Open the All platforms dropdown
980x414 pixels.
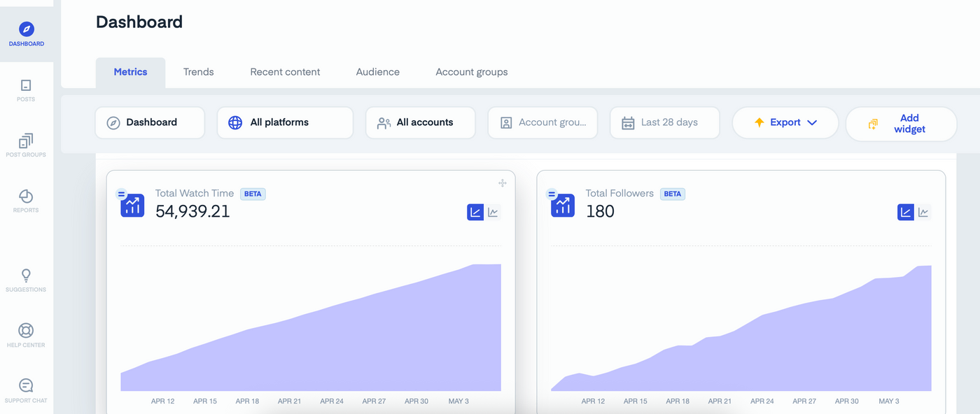pyautogui.click(x=286, y=122)
